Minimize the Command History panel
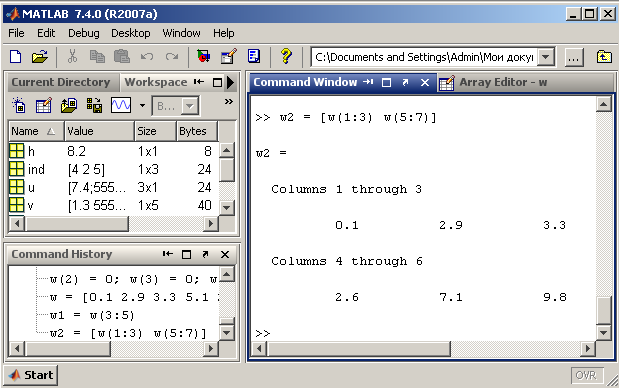 (168, 254)
